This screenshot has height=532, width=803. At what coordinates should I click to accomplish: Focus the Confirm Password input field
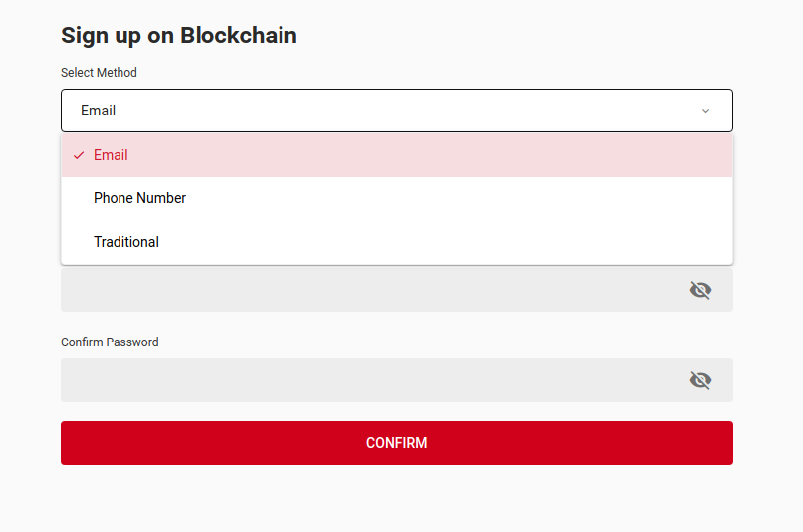(365, 380)
